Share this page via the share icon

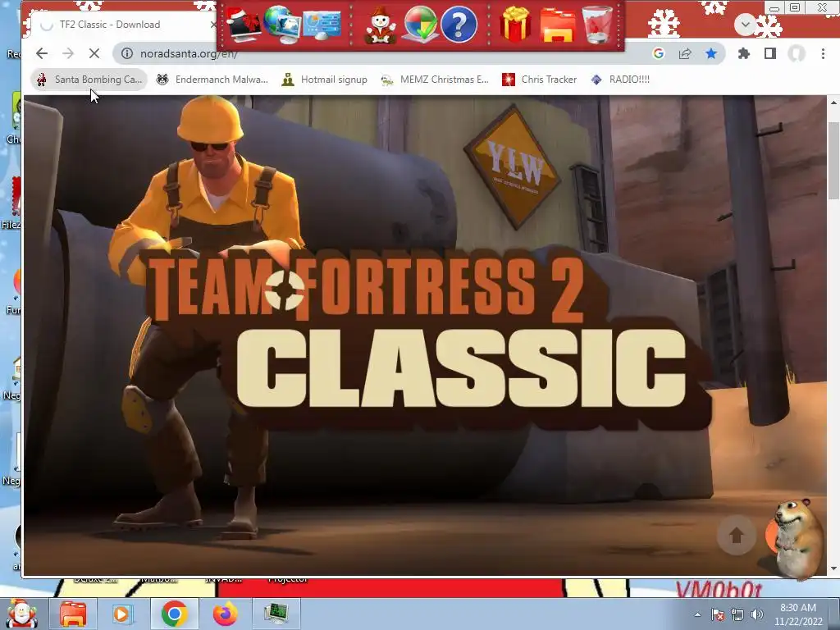(685, 53)
